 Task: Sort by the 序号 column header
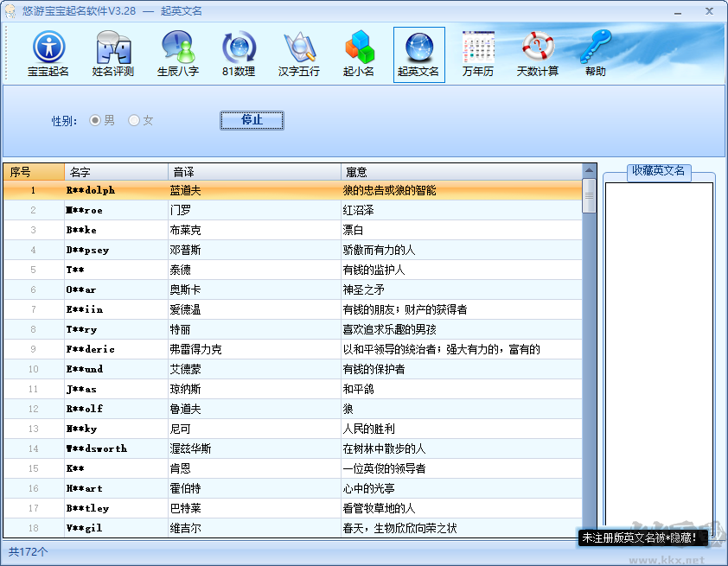[33, 172]
